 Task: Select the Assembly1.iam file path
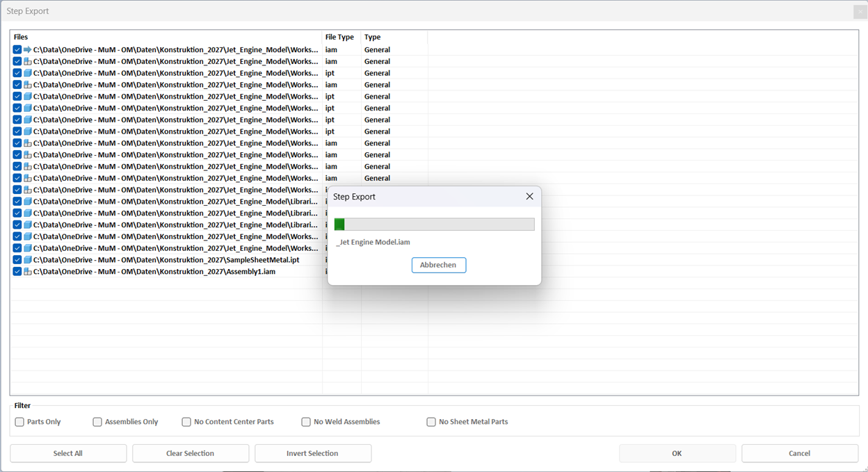154,272
